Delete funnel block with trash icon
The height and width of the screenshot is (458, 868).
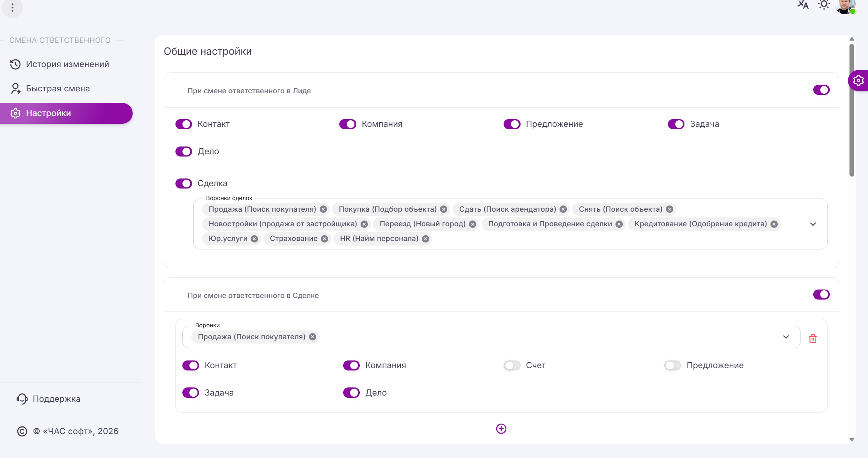point(813,338)
